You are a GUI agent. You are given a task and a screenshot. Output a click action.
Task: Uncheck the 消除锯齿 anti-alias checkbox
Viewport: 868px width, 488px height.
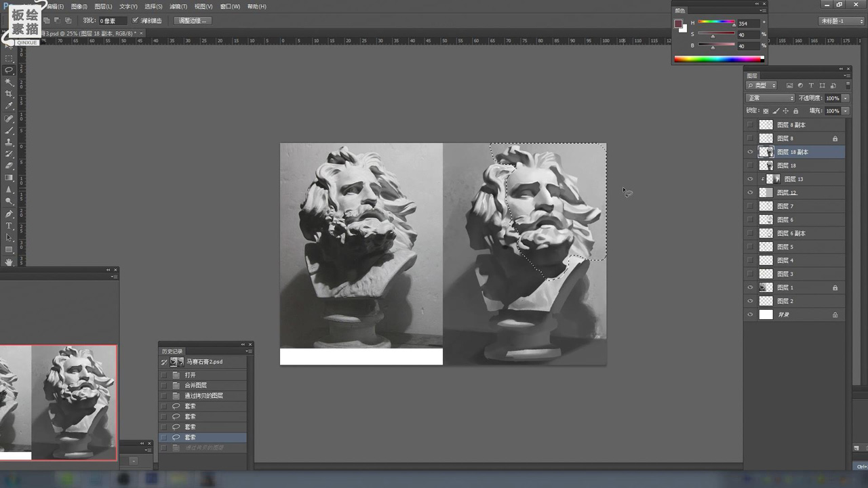[135, 21]
